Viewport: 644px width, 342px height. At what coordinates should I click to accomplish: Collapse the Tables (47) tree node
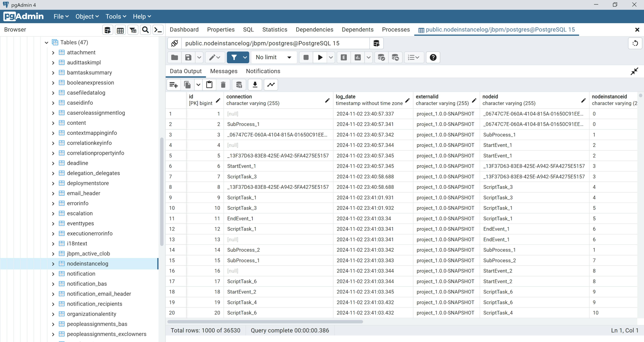46,42
